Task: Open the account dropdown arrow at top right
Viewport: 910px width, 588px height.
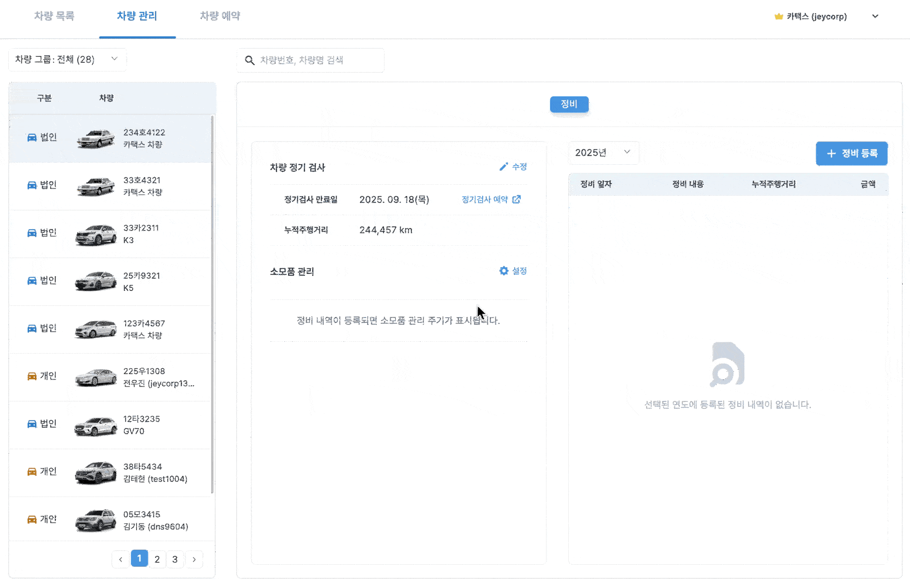Action: coord(875,16)
